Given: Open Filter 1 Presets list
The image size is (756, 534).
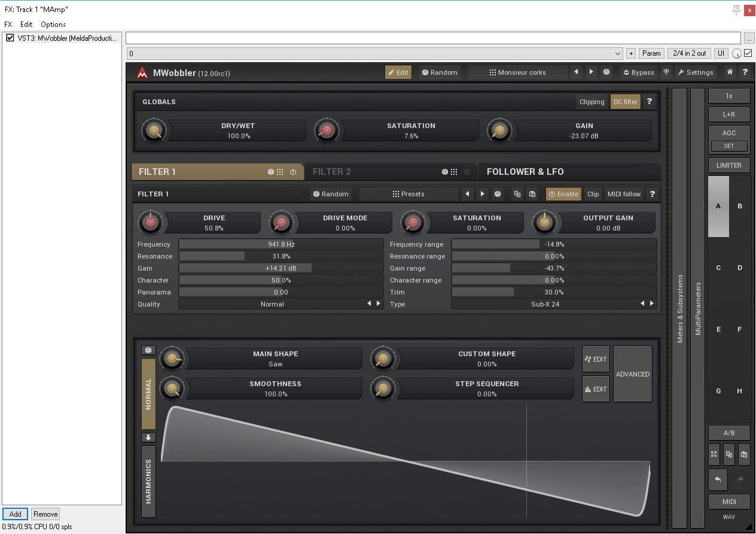Looking at the screenshot, I should pyautogui.click(x=409, y=194).
